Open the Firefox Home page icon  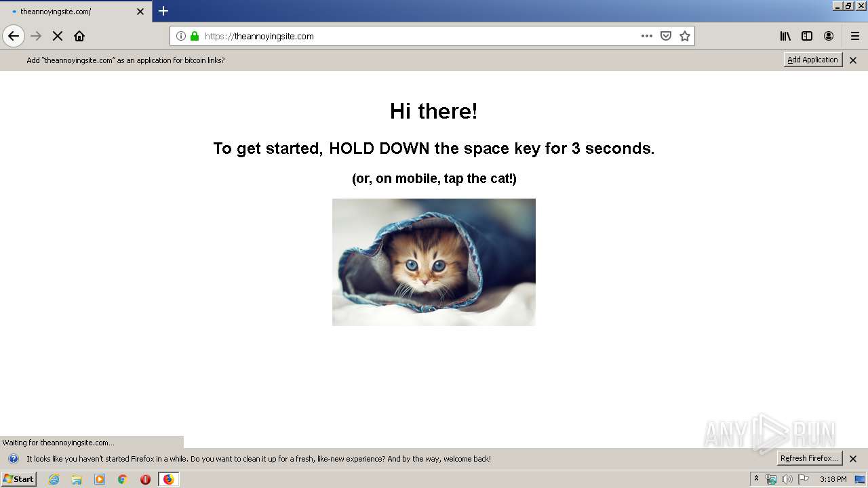pyautogui.click(x=79, y=36)
